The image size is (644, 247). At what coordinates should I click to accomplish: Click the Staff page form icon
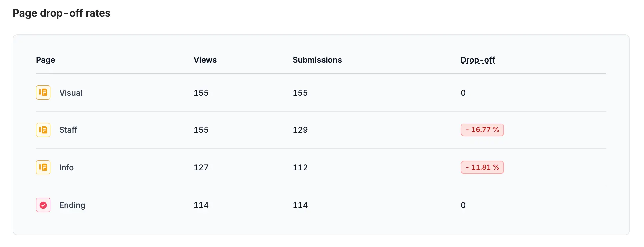[x=43, y=130]
